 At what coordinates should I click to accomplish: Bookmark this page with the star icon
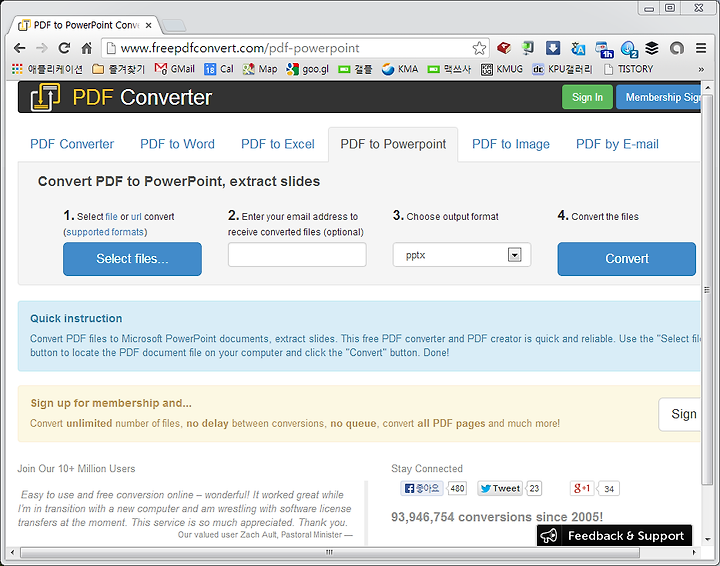(479, 48)
